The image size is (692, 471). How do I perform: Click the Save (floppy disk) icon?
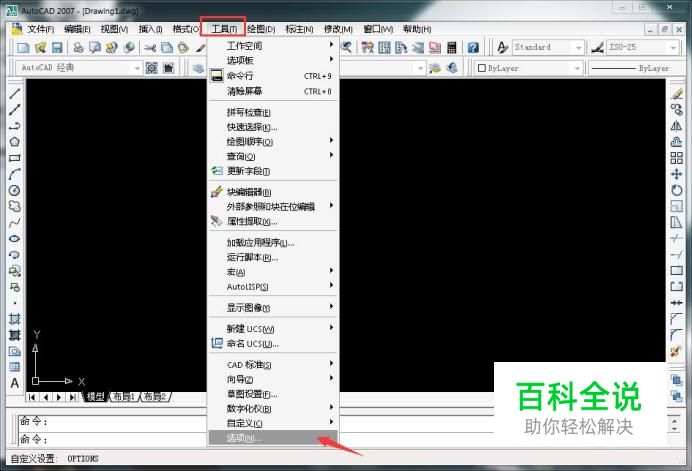pos(57,47)
